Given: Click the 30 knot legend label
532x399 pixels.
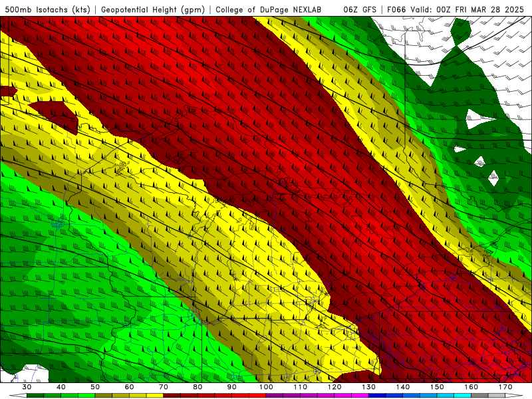Looking at the screenshot, I should pos(27,387).
